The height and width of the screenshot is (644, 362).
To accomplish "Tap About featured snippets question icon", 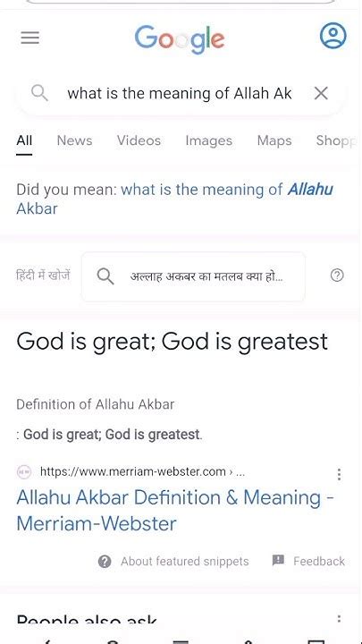I will 105,562.
